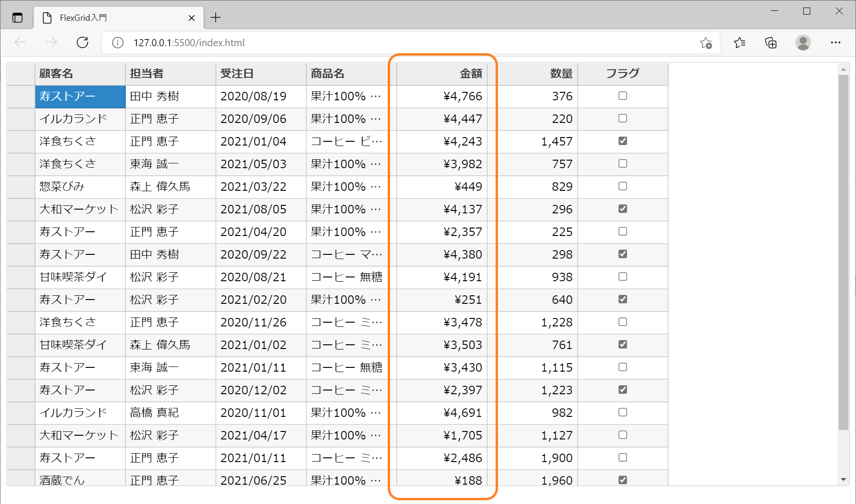The image size is (856, 504).
Task: Select the 惣菜びみ customer cell
Action: [x=80, y=187]
